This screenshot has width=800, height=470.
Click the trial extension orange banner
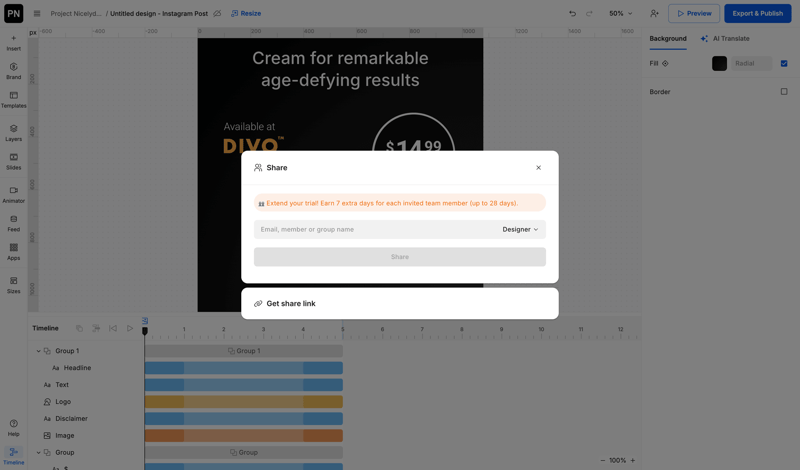coord(400,203)
